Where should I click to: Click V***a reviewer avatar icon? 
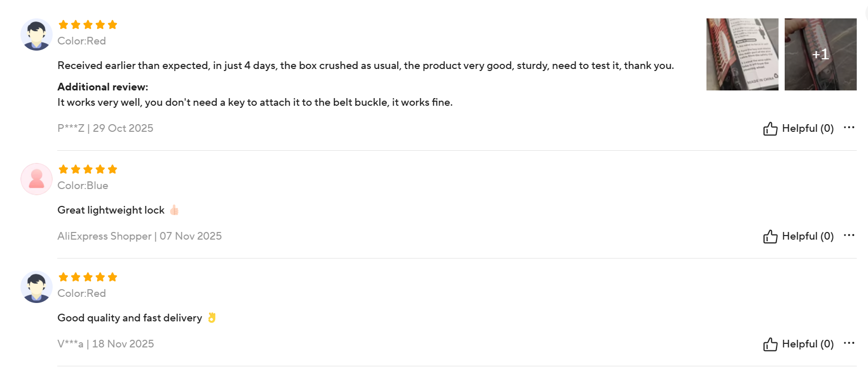point(36,287)
